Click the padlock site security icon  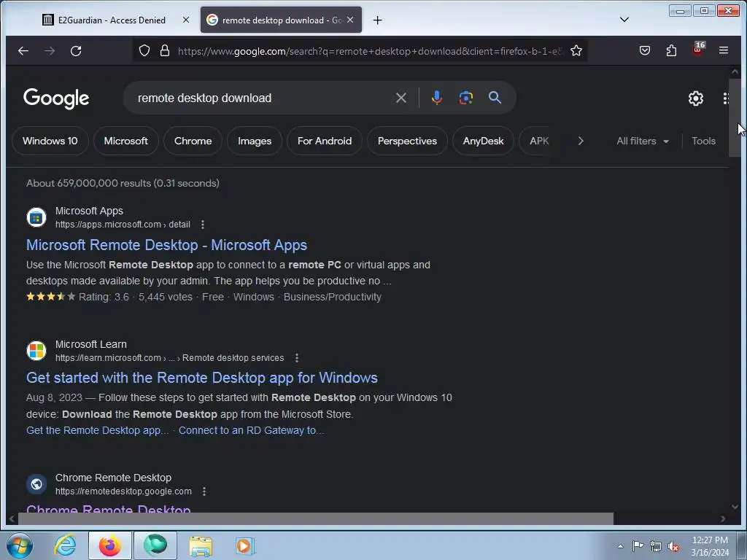165,50
